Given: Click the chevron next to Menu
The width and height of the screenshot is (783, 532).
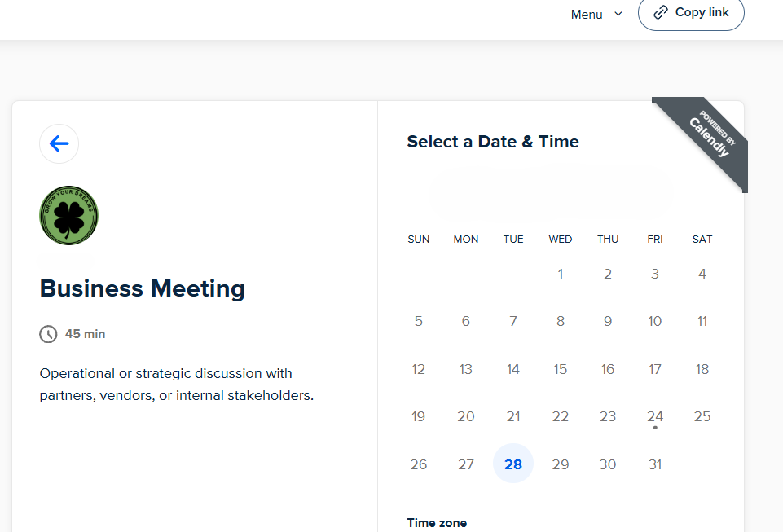Looking at the screenshot, I should pos(618,14).
